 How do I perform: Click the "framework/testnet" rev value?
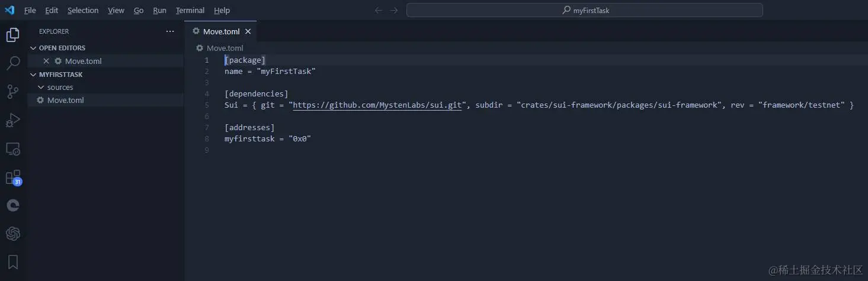pyautogui.click(x=802, y=105)
